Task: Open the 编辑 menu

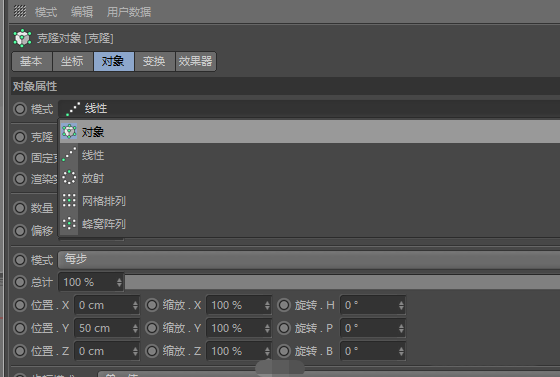Action: click(x=82, y=12)
